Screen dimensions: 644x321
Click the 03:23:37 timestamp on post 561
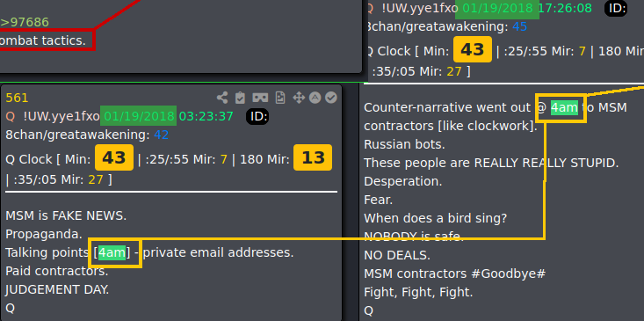click(206, 116)
